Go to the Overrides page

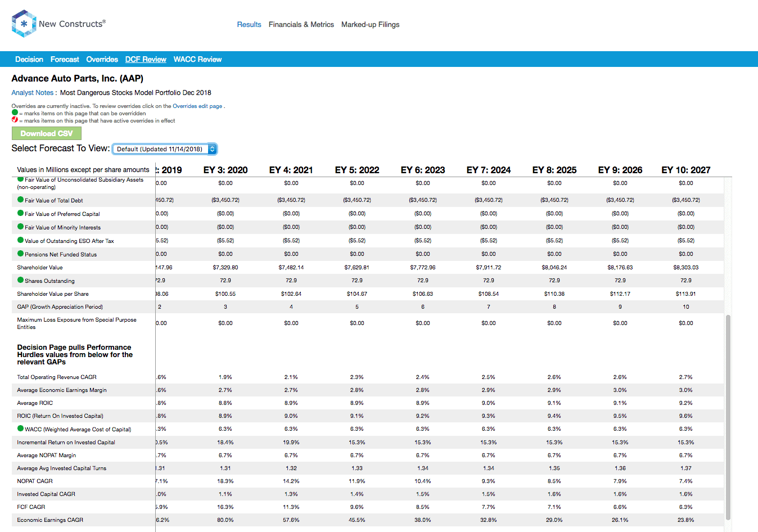(102, 59)
